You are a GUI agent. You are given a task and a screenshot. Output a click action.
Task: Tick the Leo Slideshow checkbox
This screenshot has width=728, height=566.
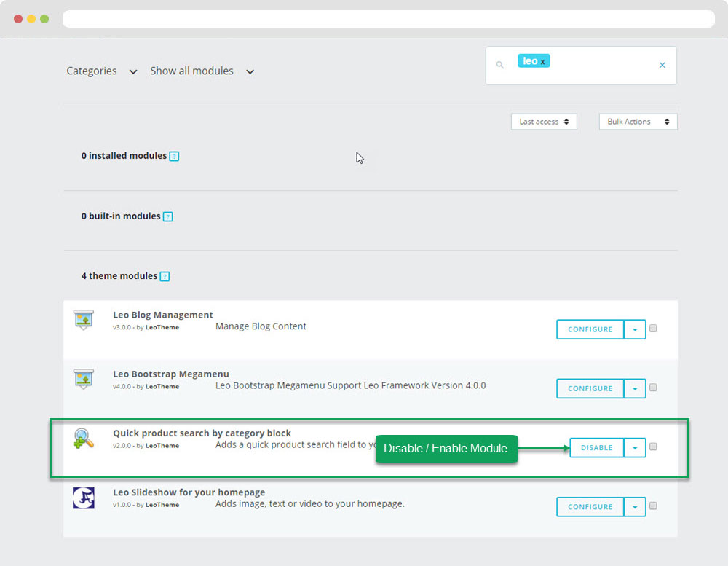[x=653, y=506]
